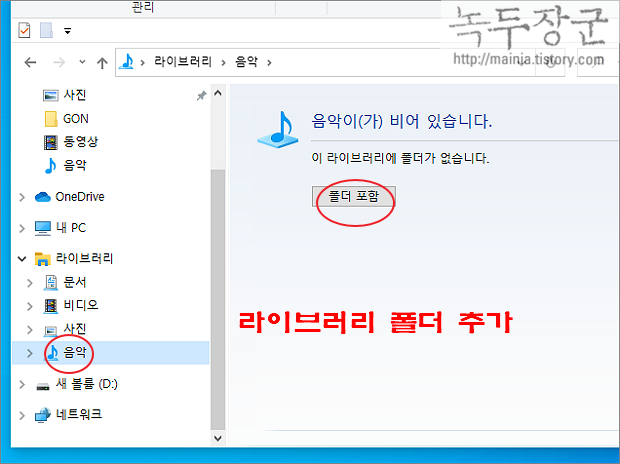Image resolution: width=620 pixels, height=464 pixels.
Task: Click the 폴더 포함 button
Action: (x=353, y=196)
